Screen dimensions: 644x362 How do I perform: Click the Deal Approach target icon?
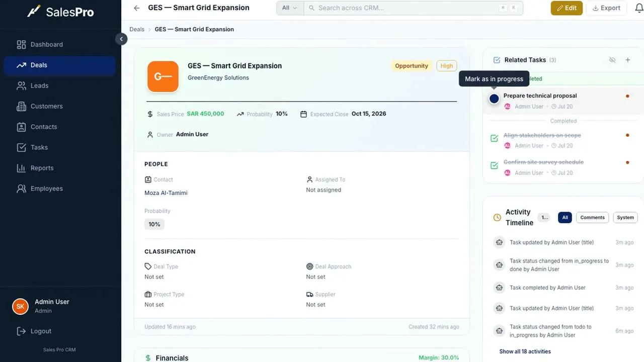point(310,266)
